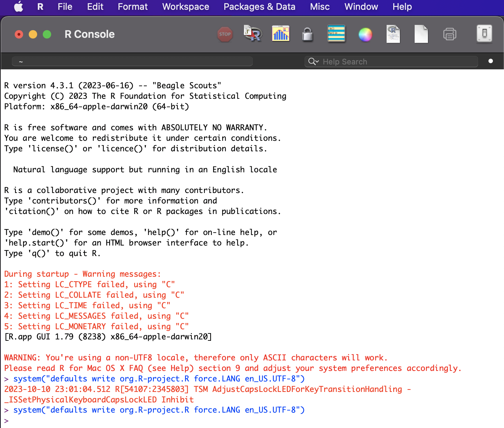Create a new blank document icon
The width and height of the screenshot is (504, 428).
[421, 34]
